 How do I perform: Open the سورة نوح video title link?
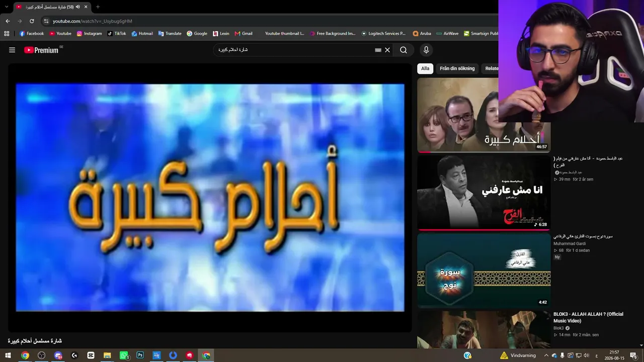pos(583,236)
